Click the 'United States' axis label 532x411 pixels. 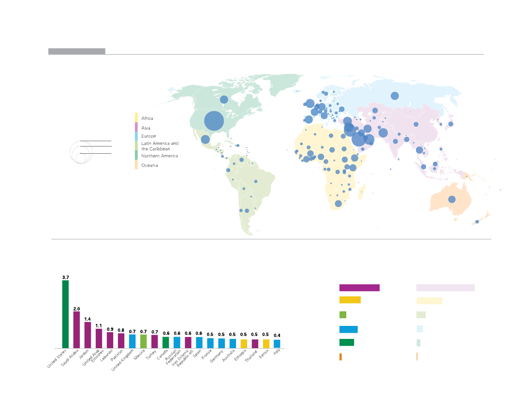click(57, 359)
